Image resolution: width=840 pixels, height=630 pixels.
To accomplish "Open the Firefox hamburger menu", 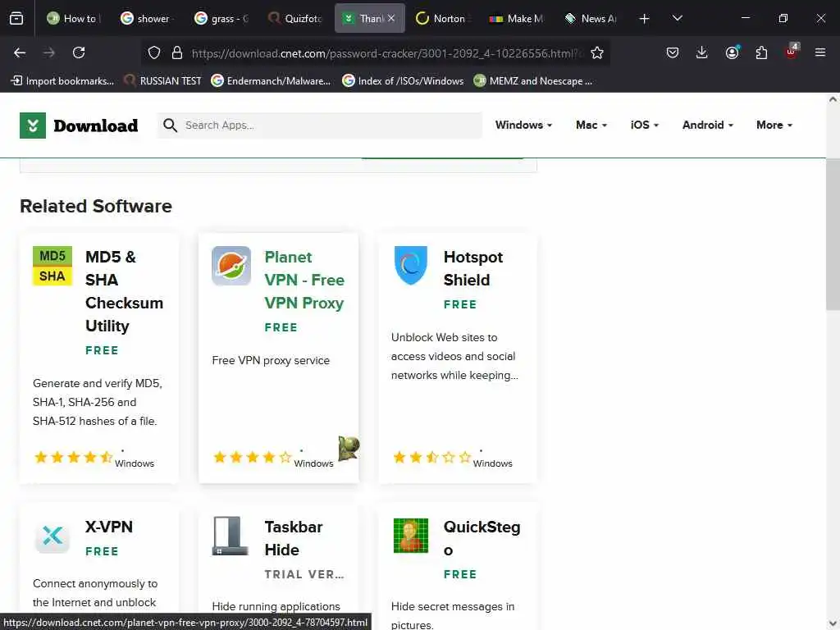I will (820, 52).
